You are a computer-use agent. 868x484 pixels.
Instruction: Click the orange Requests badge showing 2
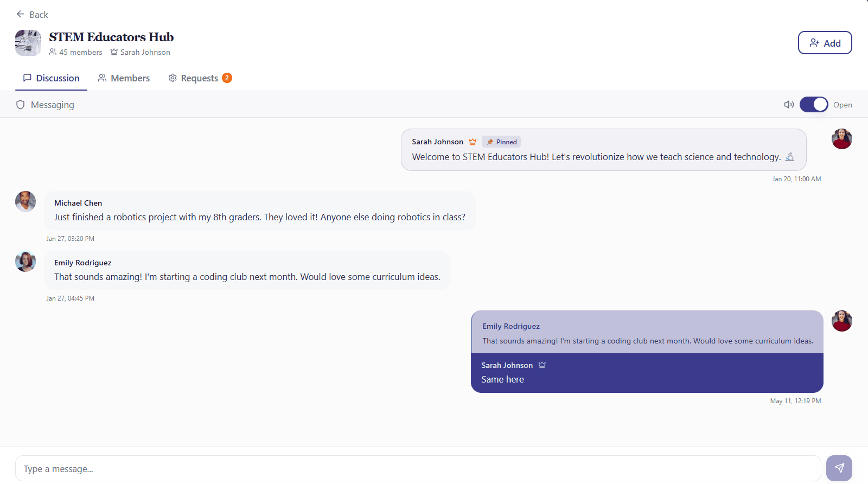click(x=227, y=78)
